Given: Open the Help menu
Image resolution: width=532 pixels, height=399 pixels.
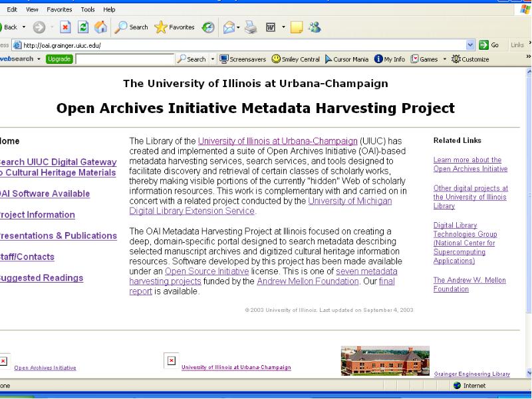Looking at the screenshot, I should coord(109,9).
